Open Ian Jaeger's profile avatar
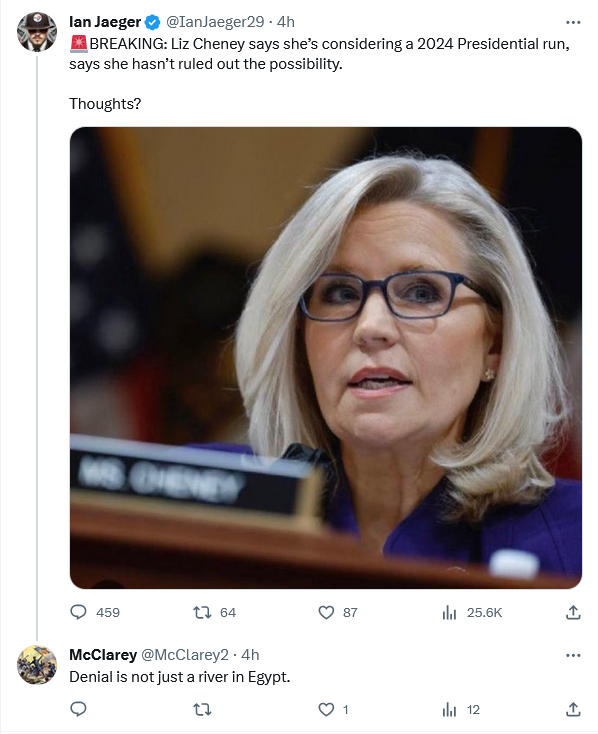This screenshot has height=734, width=598. click(x=37, y=31)
